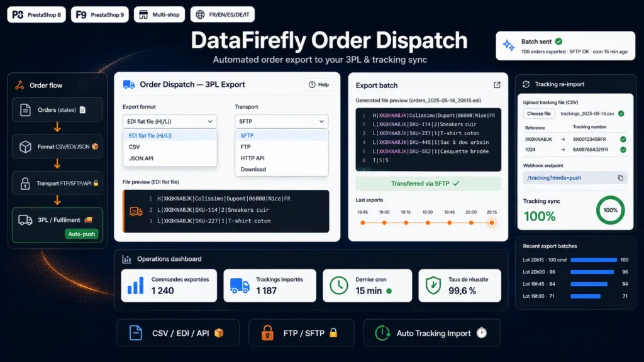Click the header line H|XKBKNABJK in File preview

pos(224,199)
